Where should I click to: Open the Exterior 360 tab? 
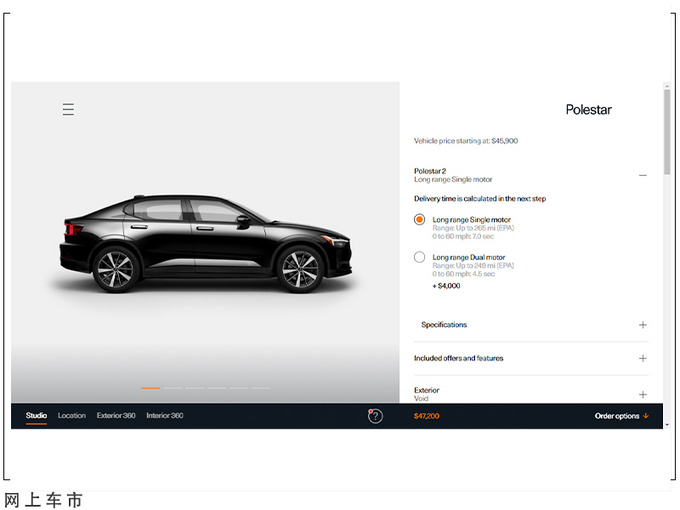[116, 416]
